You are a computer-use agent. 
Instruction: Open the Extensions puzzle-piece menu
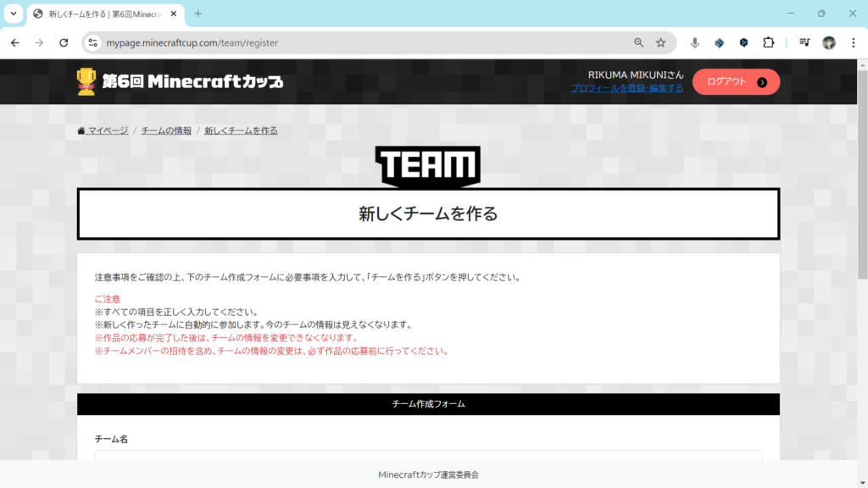tap(768, 42)
